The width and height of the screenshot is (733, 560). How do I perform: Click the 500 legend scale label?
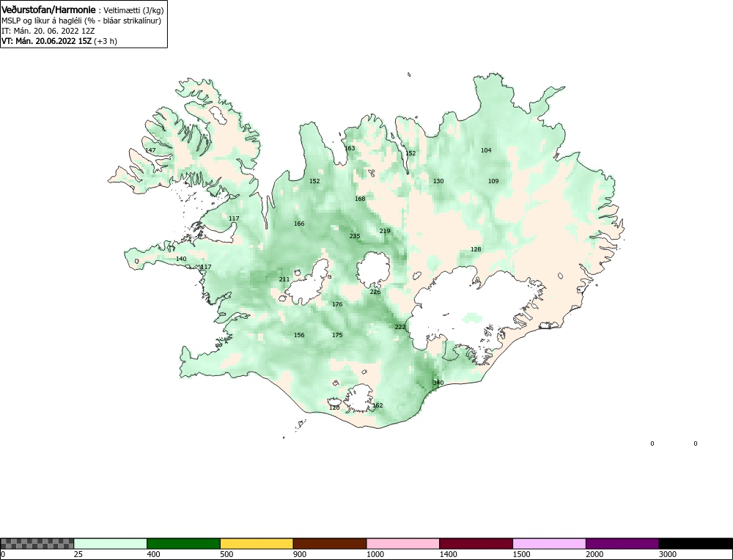226,555
